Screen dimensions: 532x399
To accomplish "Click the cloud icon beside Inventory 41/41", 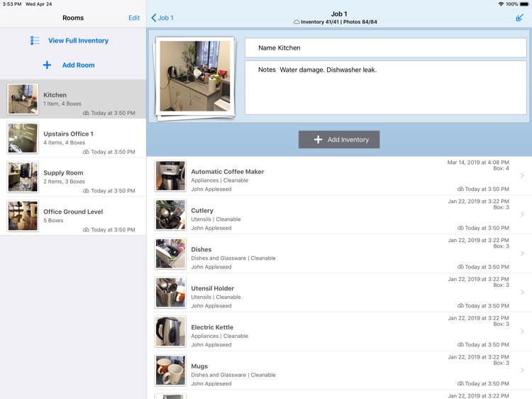I will click(x=297, y=22).
